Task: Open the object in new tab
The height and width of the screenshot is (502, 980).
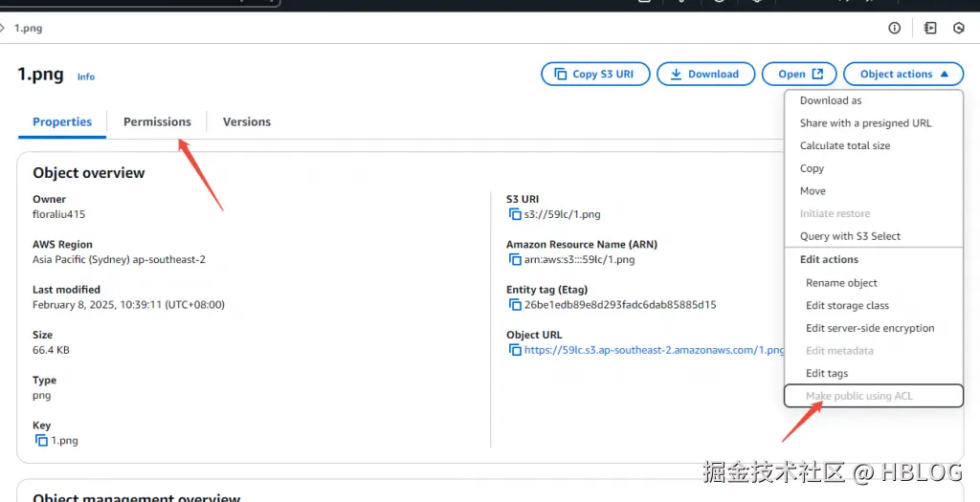Action: (x=799, y=74)
